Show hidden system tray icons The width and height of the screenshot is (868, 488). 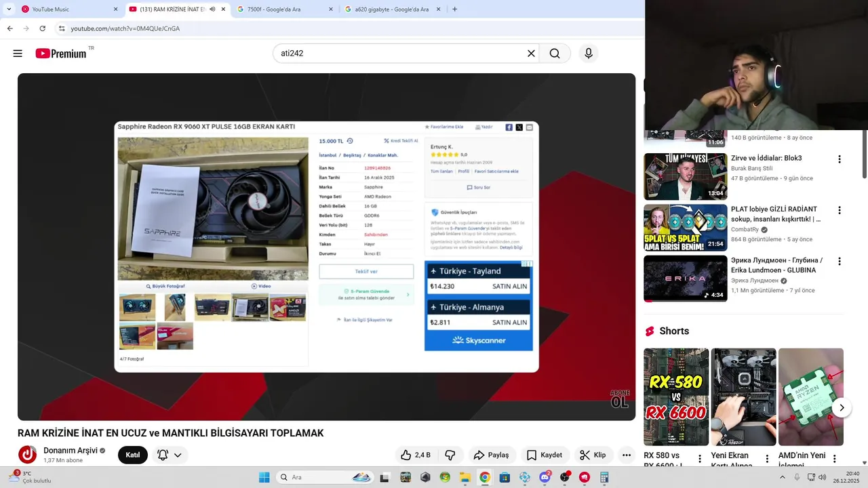(783, 477)
